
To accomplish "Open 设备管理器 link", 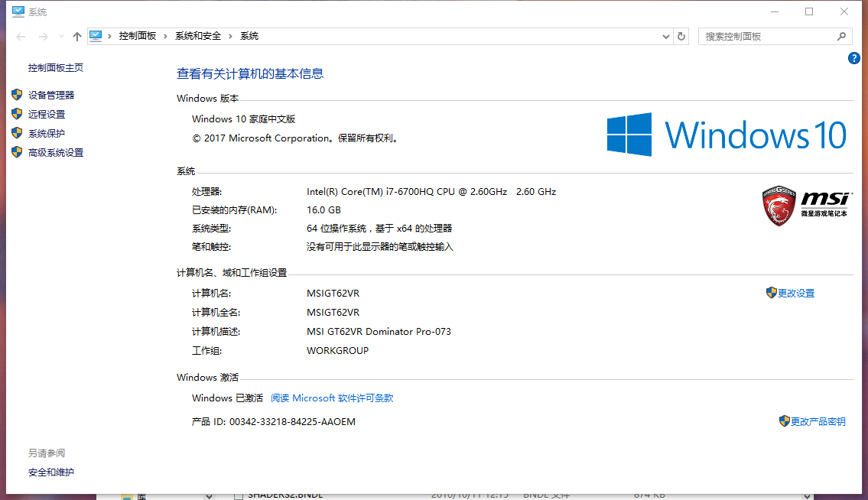I will click(x=51, y=96).
